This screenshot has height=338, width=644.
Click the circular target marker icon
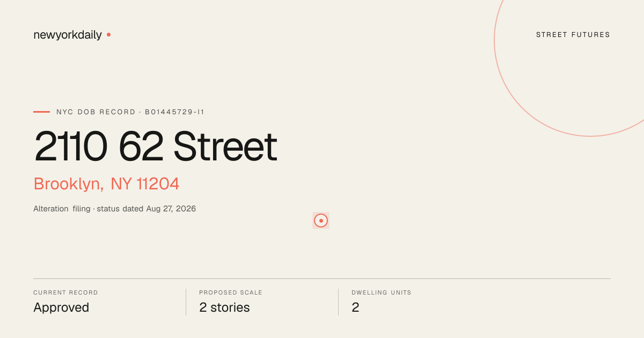(321, 221)
